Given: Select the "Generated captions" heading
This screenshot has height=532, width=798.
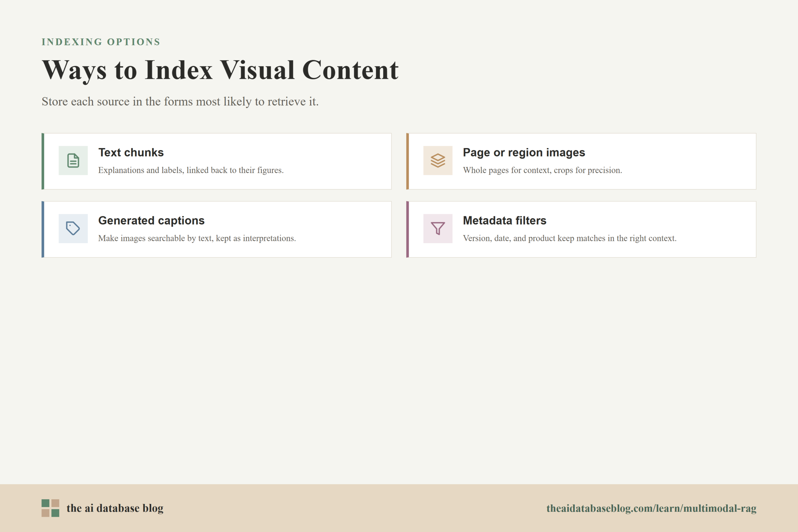Looking at the screenshot, I should [x=151, y=221].
